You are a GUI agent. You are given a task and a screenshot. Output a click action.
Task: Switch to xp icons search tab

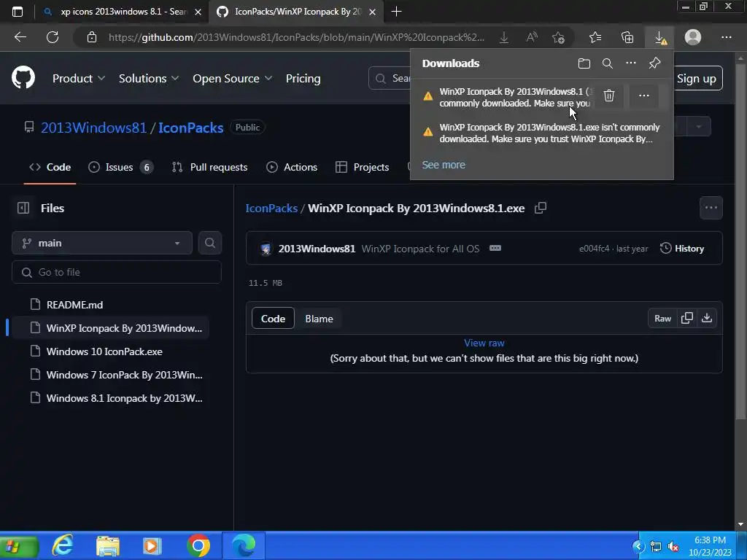point(122,12)
